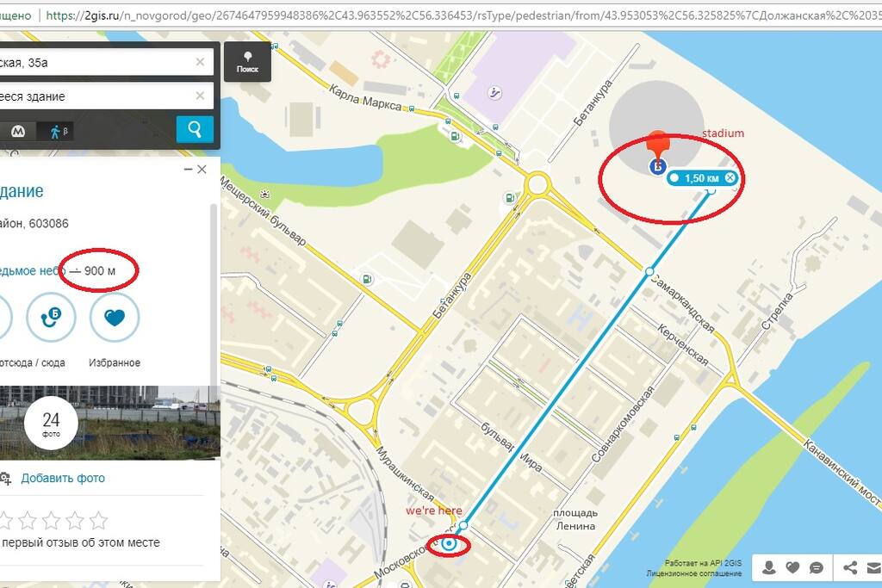Open the Поиск pin button
The width and height of the screenshot is (882, 588).
[x=247, y=62]
